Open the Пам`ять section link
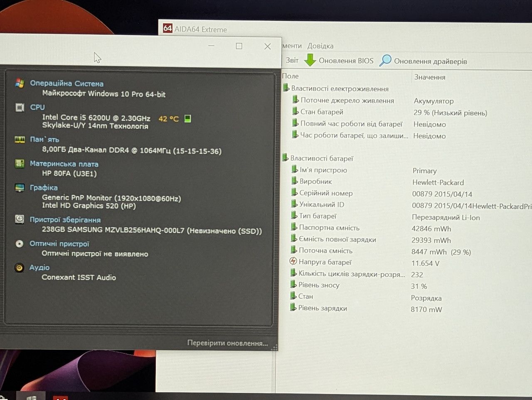This screenshot has width=532, height=400. click(x=44, y=140)
